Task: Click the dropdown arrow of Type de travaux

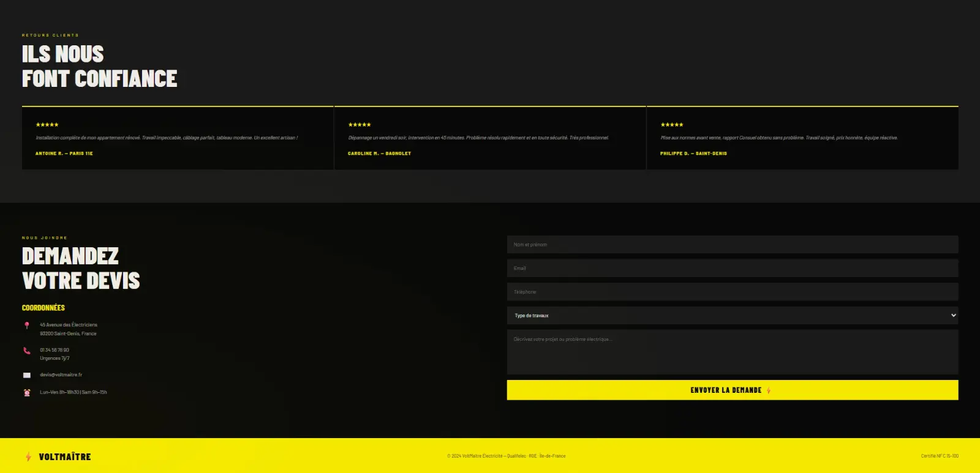Action: point(953,316)
